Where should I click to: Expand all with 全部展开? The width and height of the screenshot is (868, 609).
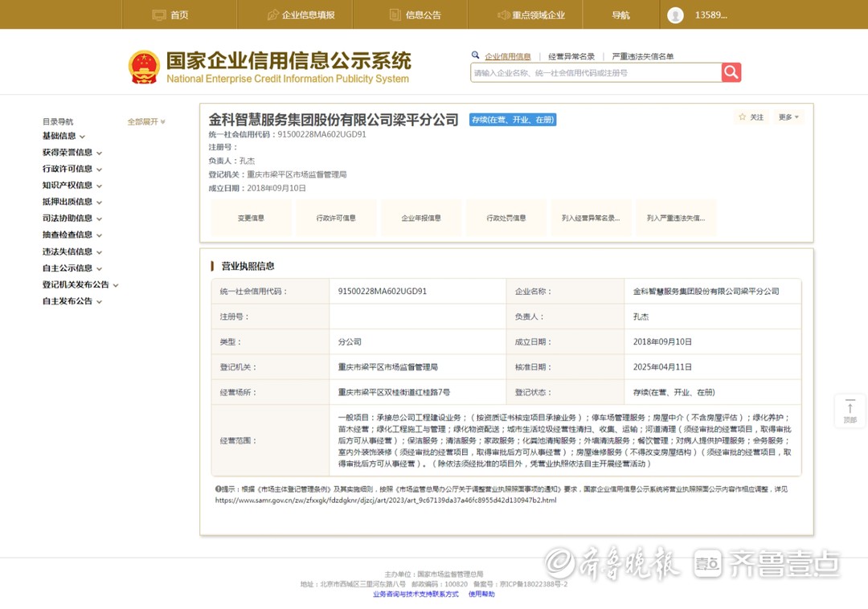(146, 121)
